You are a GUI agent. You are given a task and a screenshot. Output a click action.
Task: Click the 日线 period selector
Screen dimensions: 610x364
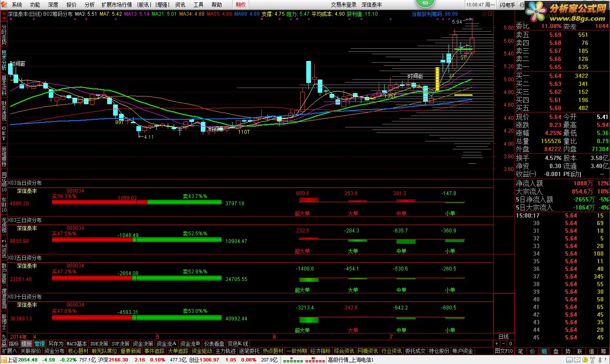tap(504, 336)
